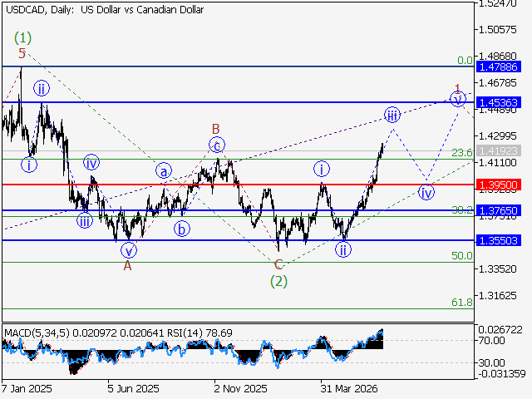Click the 7 Jan 2025 date label
Viewport: 532px width, 399px height.
[27, 388]
